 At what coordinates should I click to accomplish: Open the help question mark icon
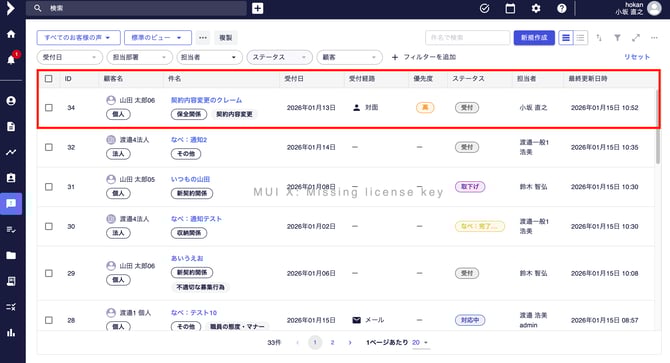[x=562, y=8]
